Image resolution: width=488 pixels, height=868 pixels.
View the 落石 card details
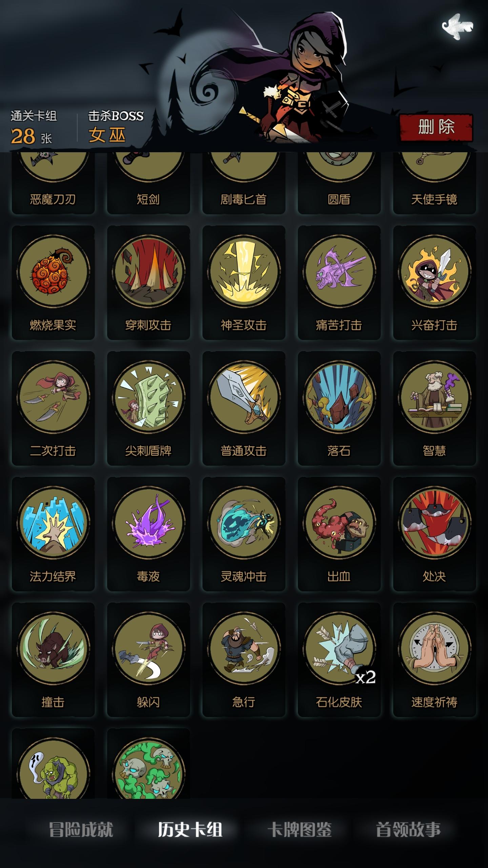click(339, 408)
